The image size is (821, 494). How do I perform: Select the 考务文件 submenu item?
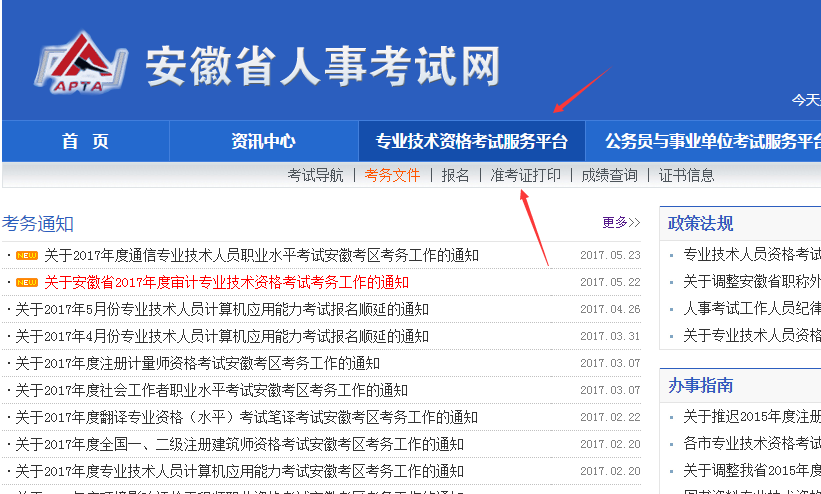[x=392, y=175]
